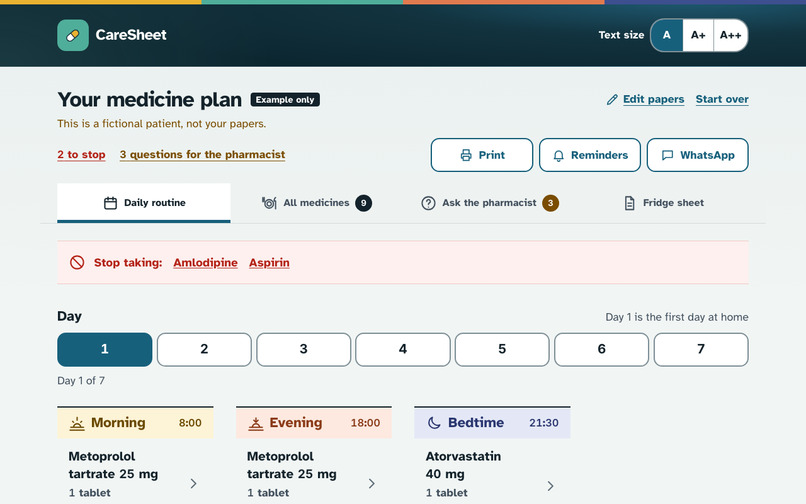The image size is (806, 504).
Task: Click the prohibited icon beside Stop taking
Action: (x=77, y=263)
